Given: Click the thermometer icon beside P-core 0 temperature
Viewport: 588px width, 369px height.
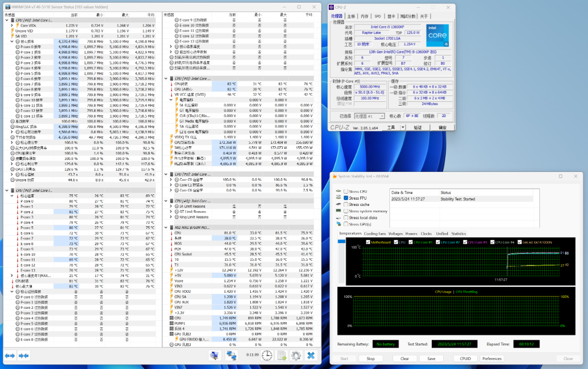Looking at the screenshot, I should [x=17, y=201].
